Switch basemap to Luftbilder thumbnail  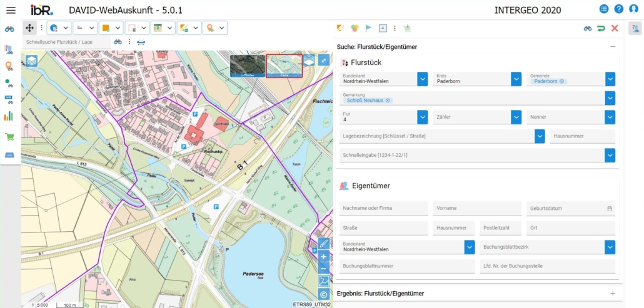[247, 65]
